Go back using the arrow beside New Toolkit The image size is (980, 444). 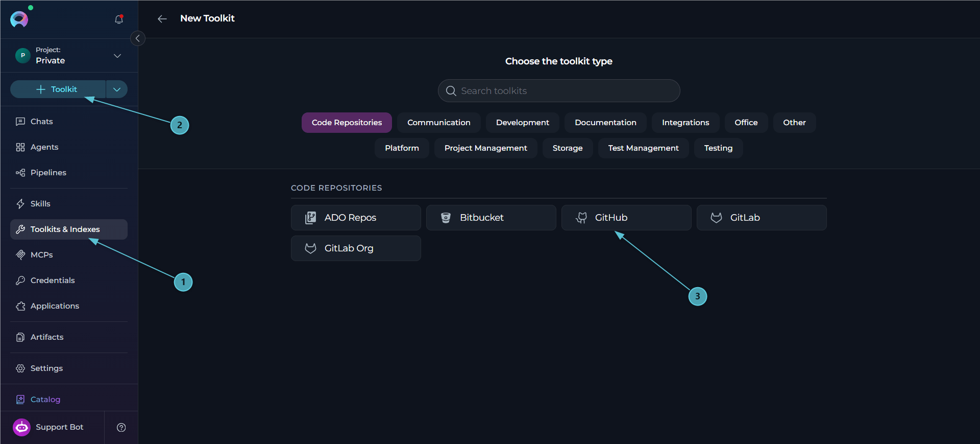click(x=162, y=19)
